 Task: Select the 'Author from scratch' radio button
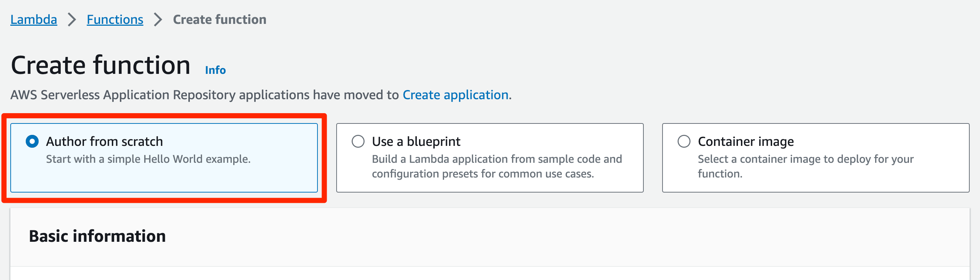(x=32, y=142)
